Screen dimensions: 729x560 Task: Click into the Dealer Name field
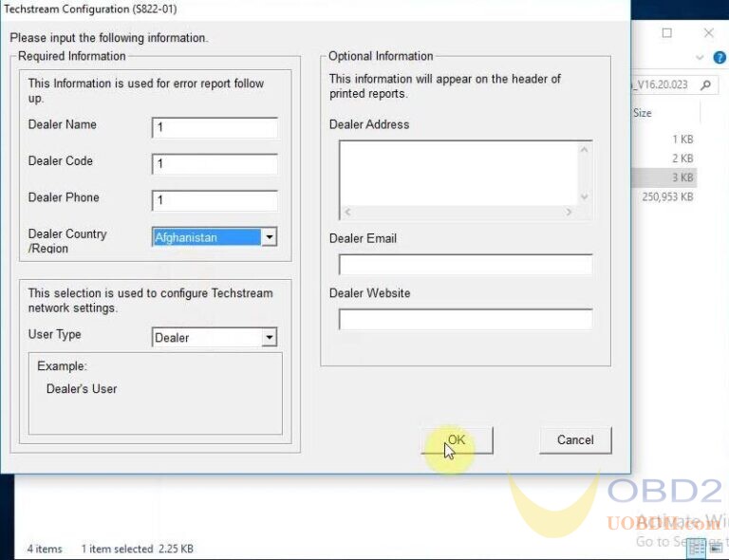(215, 127)
